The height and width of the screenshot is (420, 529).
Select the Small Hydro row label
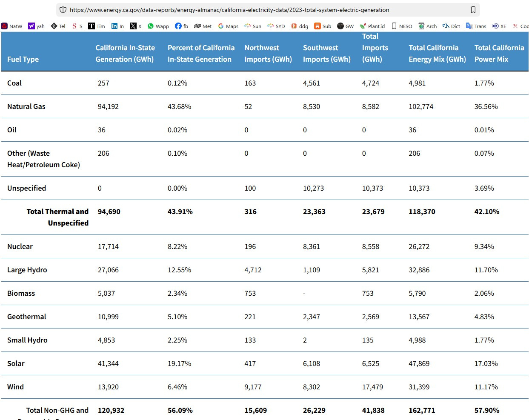tap(27, 340)
